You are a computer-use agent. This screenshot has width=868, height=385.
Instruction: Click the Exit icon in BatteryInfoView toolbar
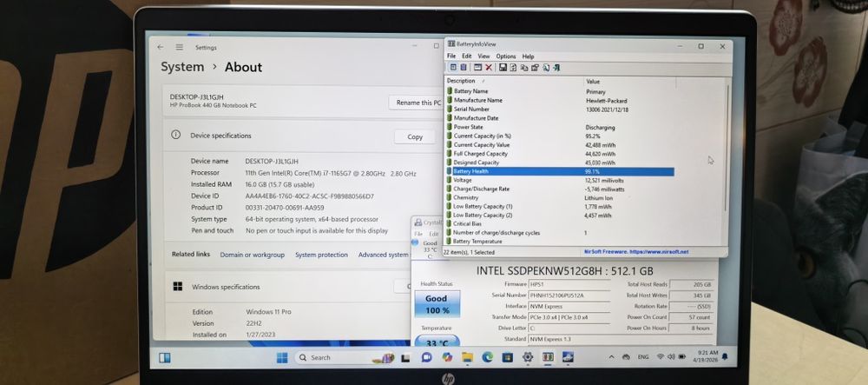(556, 68)
